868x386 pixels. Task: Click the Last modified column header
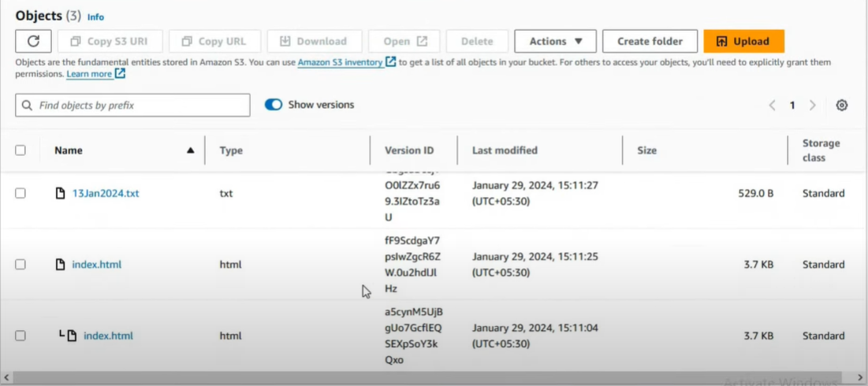[505, 150]
